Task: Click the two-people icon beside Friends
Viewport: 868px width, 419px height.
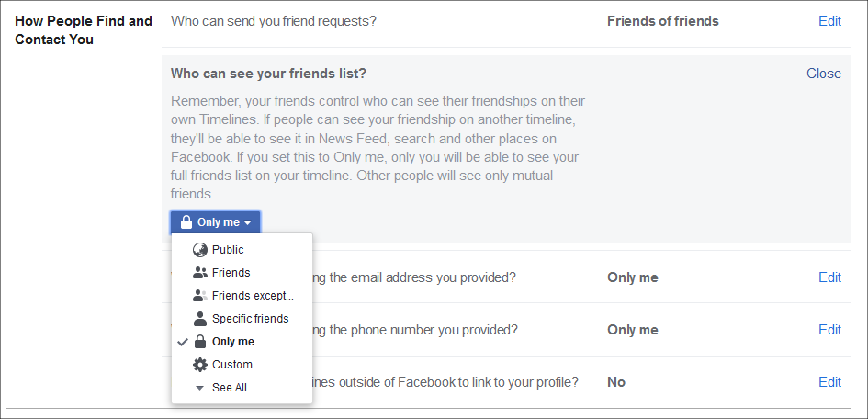Action: 200,273
